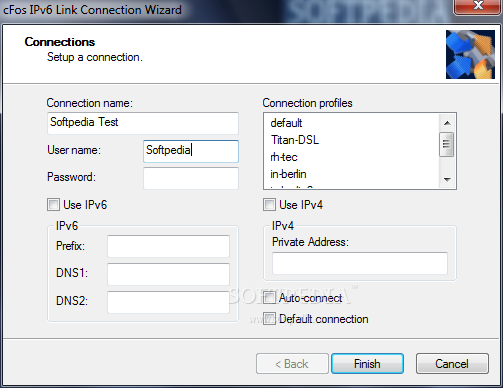Close the cFos IPv6 Link wizard window
The image size is (503, 388).
coord(478,6)
